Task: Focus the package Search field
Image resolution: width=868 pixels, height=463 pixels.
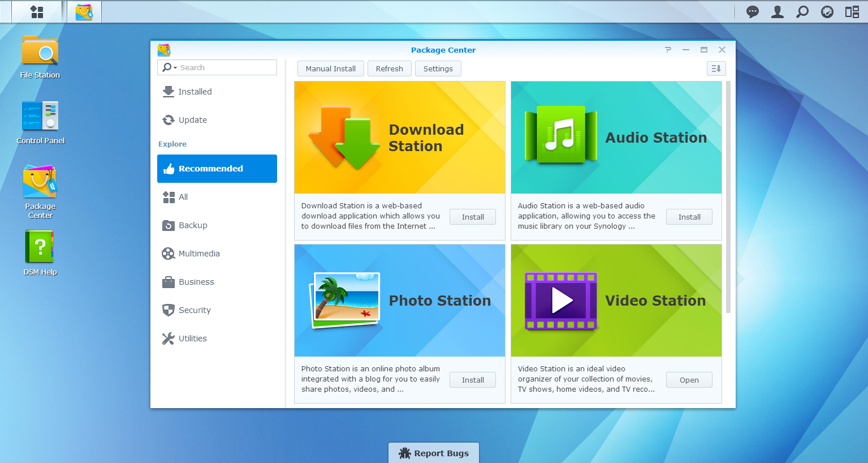Action: coord(226,67)
